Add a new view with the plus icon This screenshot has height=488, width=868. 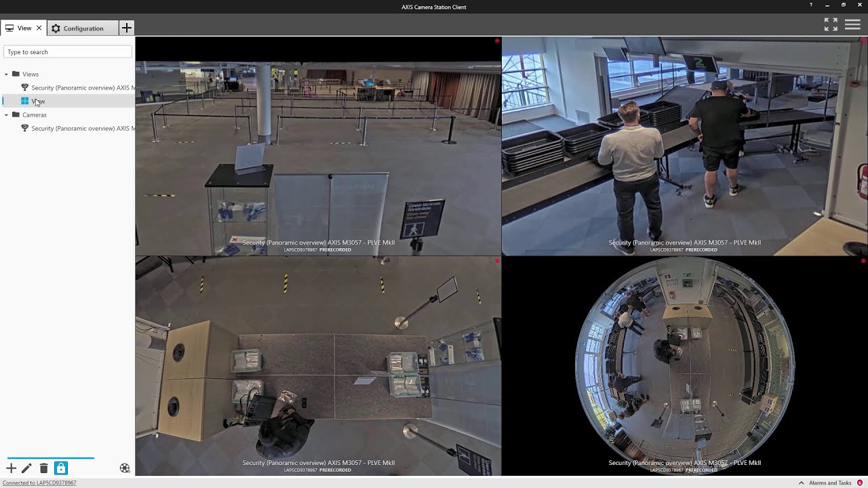point(11,468)
